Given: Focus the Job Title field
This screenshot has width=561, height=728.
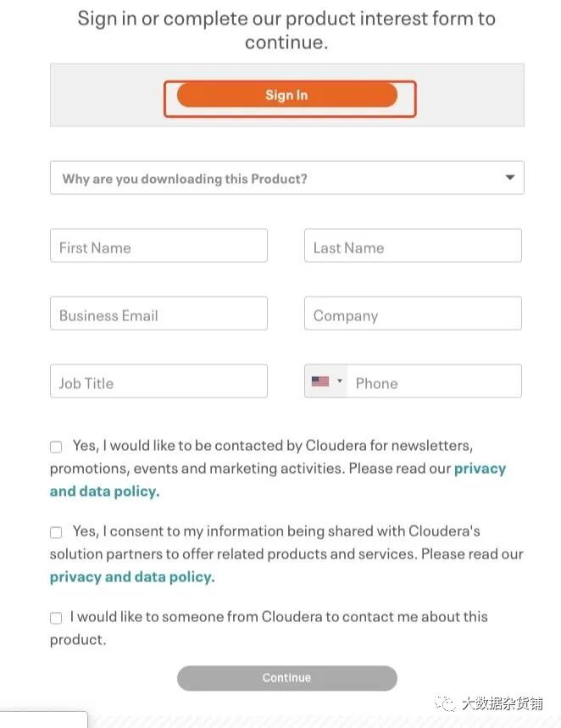Looking at the screenshot, I should click(x=158, y=382).
